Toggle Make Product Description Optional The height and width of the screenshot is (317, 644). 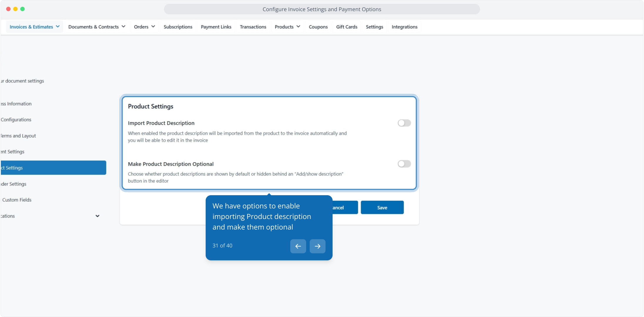[404, 164]
